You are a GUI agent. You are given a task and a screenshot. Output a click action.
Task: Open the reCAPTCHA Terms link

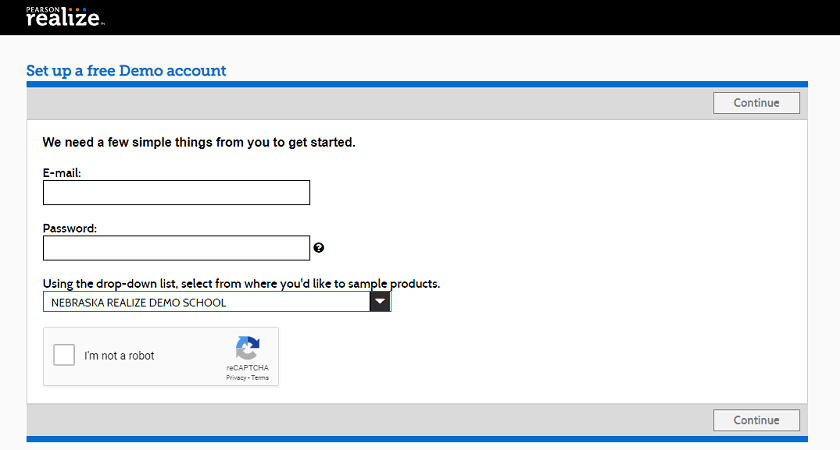click(x=260, y=378)
